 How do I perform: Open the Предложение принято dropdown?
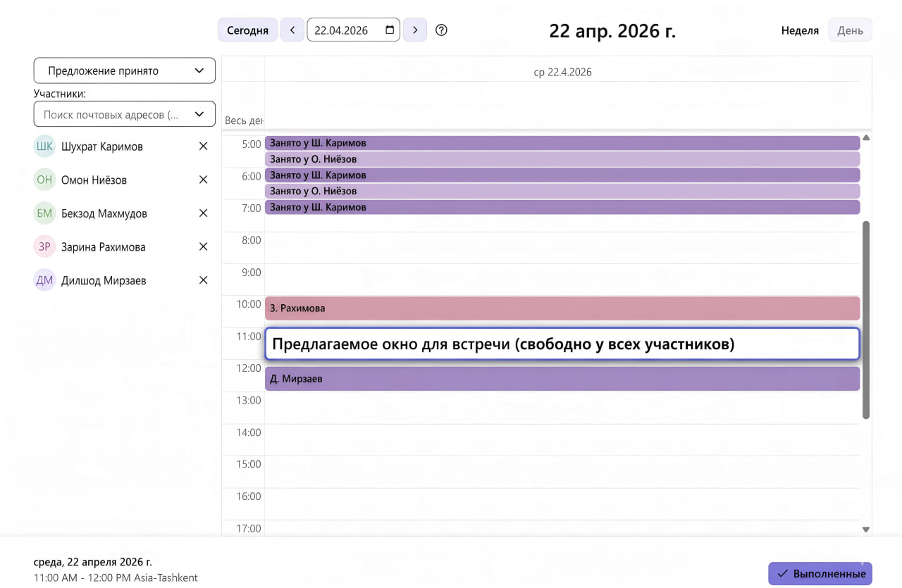point(125,70)
